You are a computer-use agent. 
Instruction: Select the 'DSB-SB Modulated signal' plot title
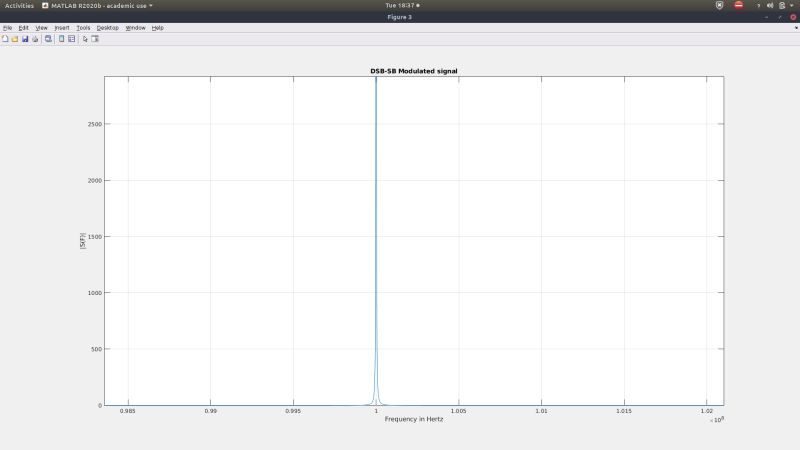tap(414, 71)
